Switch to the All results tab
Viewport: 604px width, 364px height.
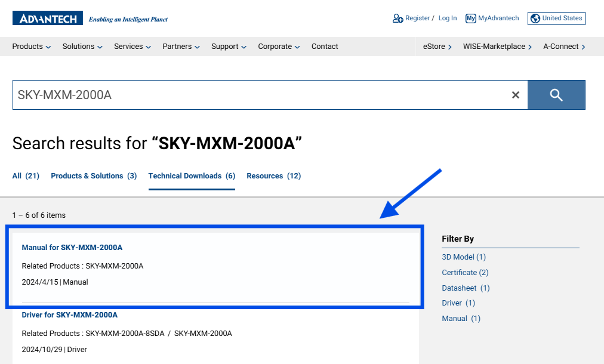(26, 176)
